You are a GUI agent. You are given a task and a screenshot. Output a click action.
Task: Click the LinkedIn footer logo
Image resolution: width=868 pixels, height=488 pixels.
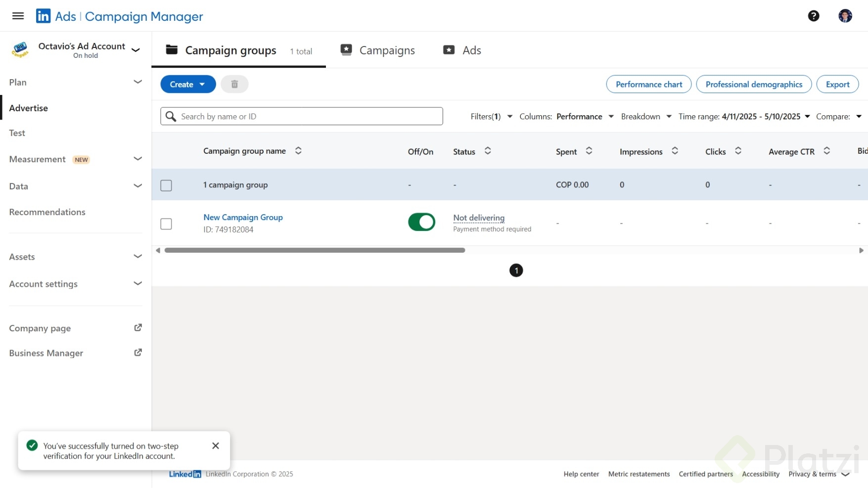[185, 474]
